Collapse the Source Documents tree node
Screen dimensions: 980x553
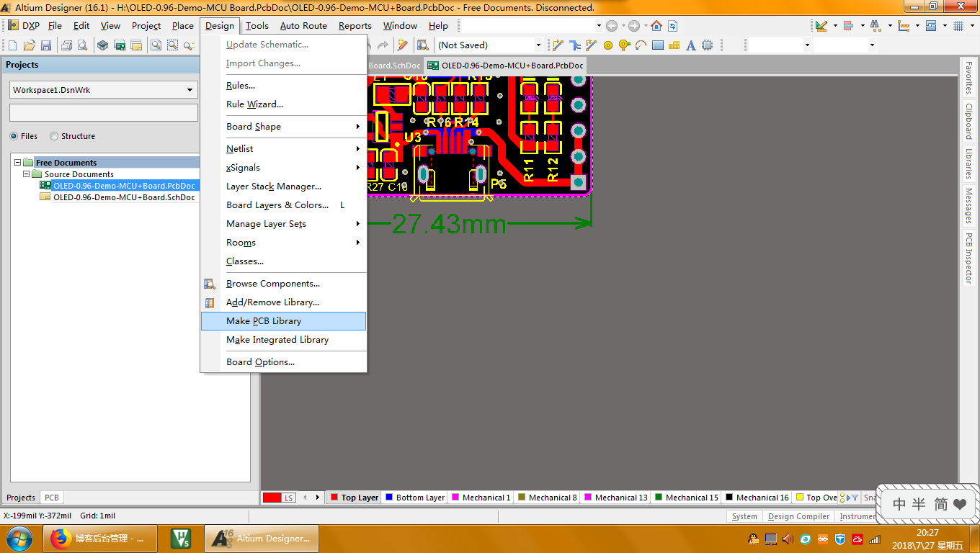tap(27, 174)
